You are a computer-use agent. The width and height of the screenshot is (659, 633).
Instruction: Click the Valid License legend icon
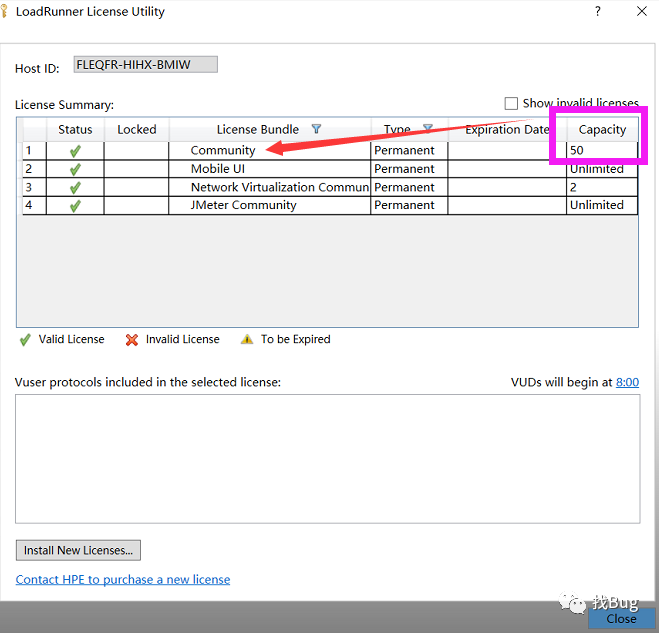coord(25,340)
